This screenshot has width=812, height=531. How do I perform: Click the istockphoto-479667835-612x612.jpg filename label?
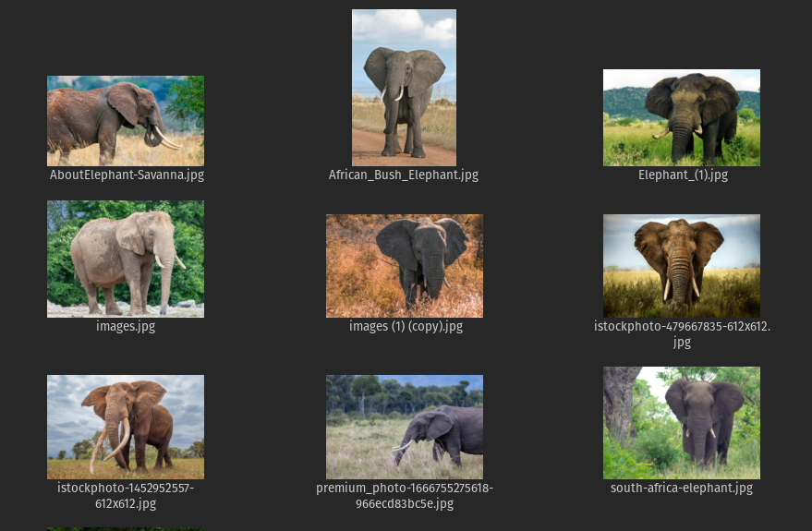tap(682, 334)
